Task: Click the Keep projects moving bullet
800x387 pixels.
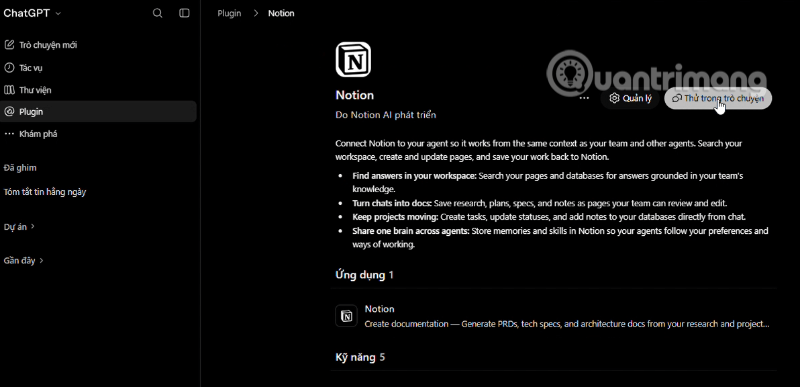Action: point(549,217)
